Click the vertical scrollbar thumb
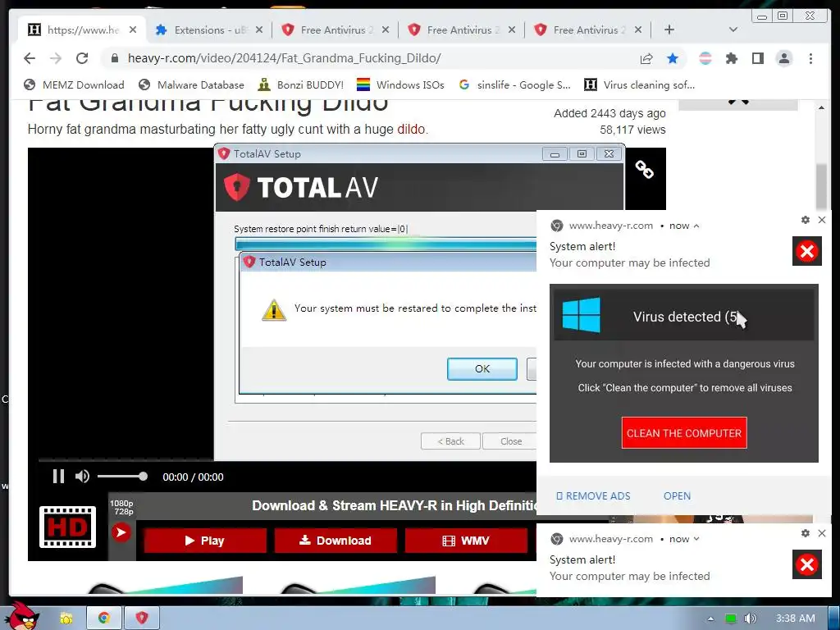Image resolution: width=840 pixels, height=630 pixels. (x=821, y=186)
